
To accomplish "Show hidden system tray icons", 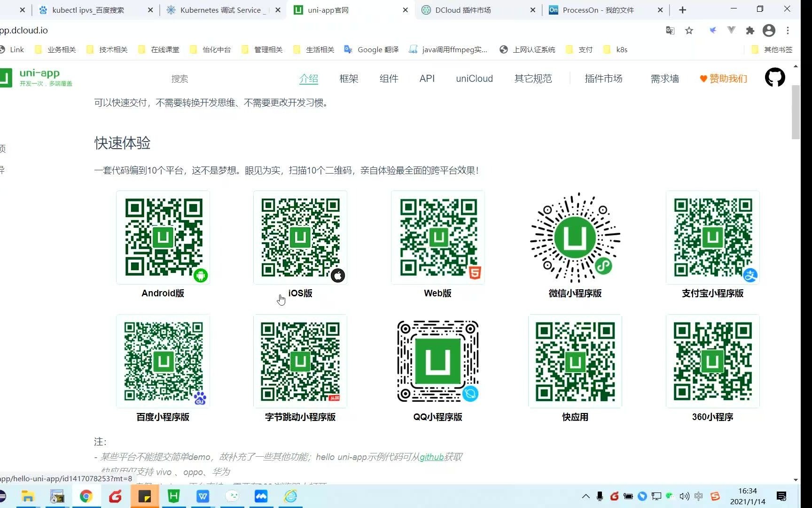I will 586,496.
